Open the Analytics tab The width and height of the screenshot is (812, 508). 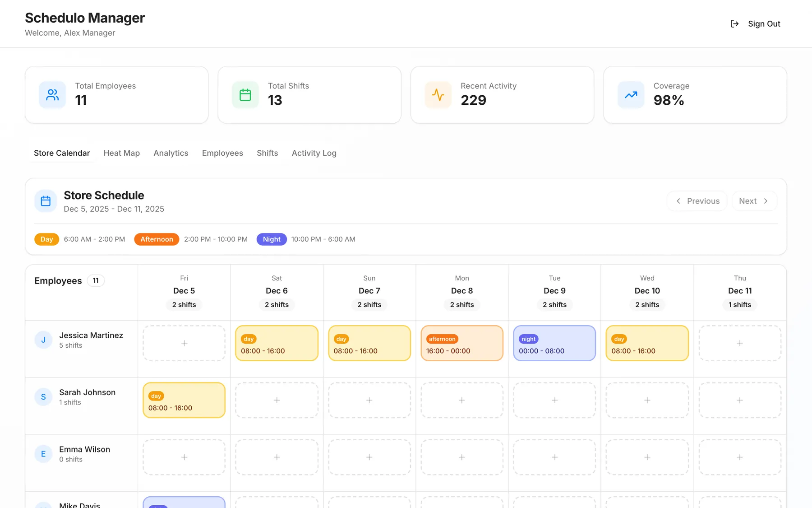tap(171, 153)
